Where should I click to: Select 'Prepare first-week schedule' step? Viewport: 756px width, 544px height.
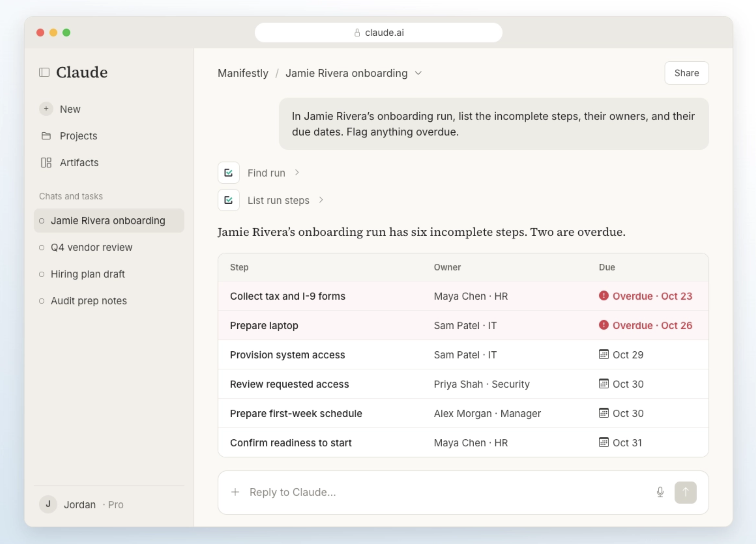pos(296,413)
